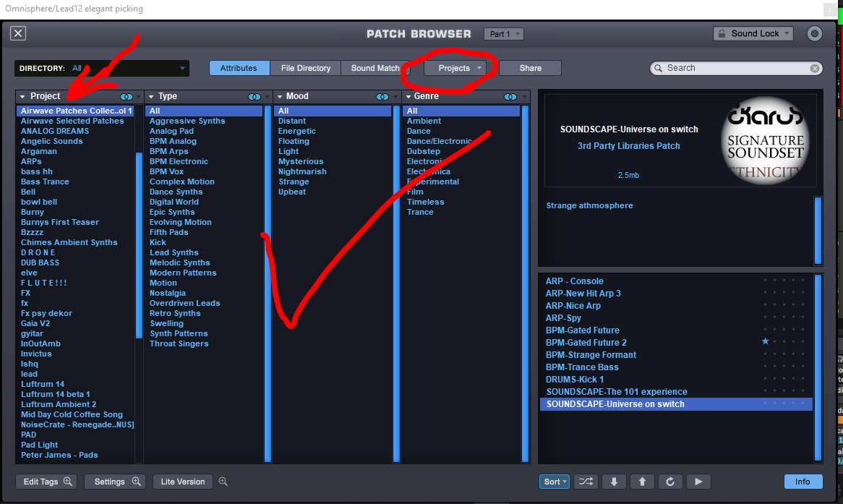Open the Projects dropdown

point(455,68)
